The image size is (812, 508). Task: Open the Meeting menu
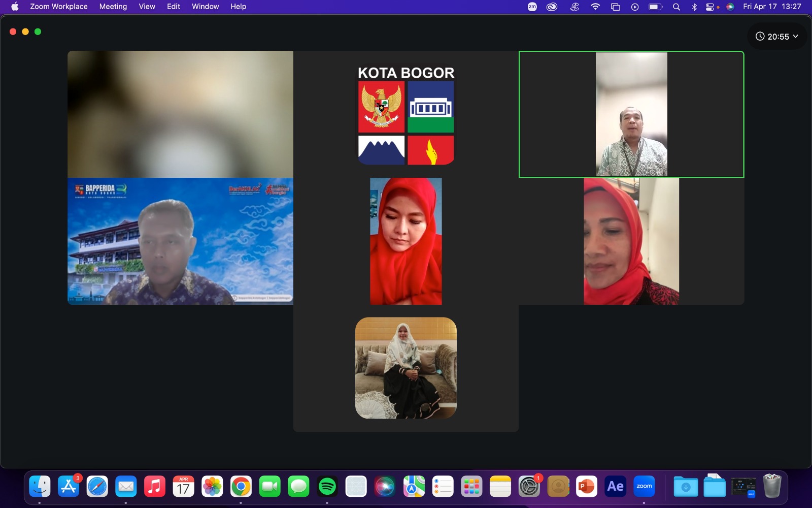click(113, 7)
